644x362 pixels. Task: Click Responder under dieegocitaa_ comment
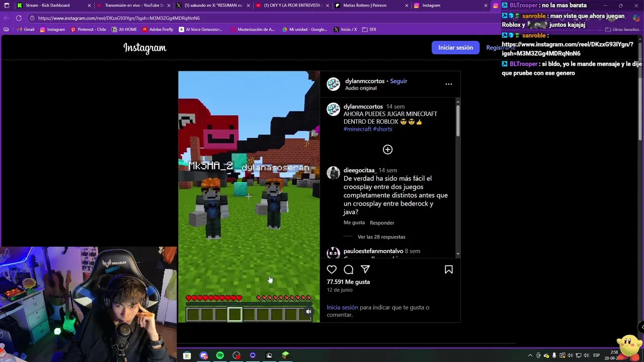point(382,223)
